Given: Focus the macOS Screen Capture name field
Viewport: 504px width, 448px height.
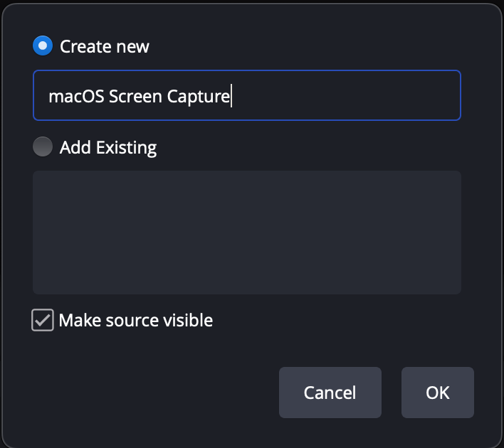Looking at the screenshot, I should 247,95.
